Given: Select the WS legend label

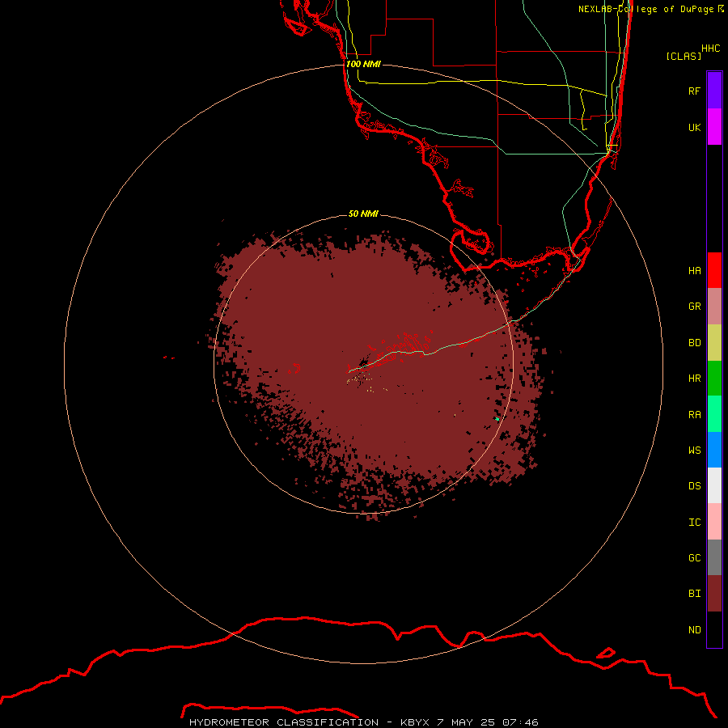Looking at the screenshot, I should pyautogui.click(x=694, y=450).
